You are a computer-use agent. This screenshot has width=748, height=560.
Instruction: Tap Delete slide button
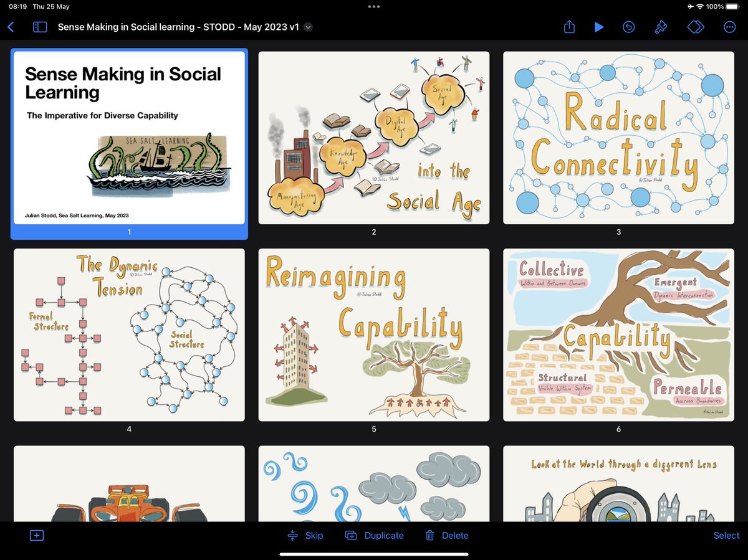tap(446, 536)
